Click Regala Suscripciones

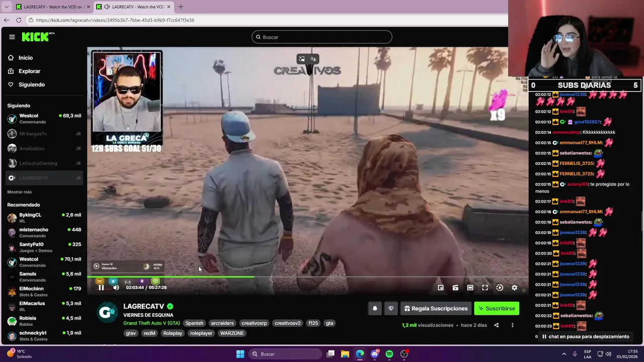[x=436, y=309]
